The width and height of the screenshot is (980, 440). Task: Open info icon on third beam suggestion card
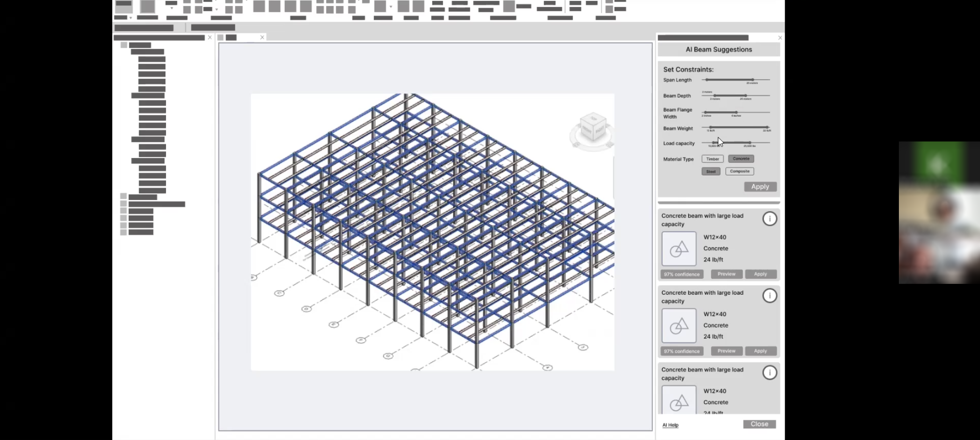[x=770, y=373]
